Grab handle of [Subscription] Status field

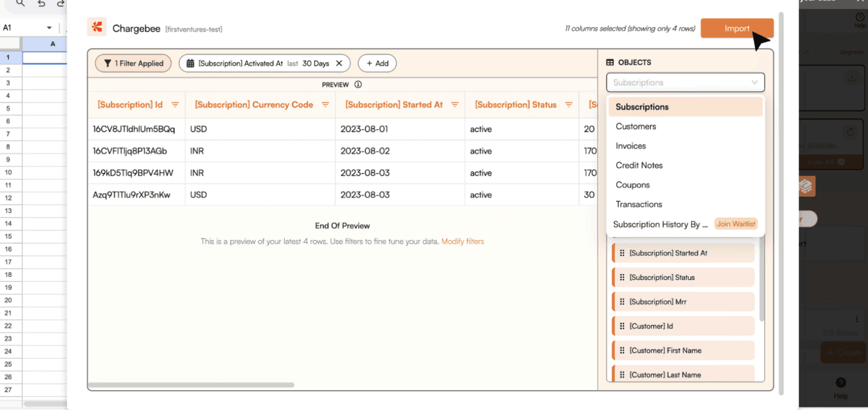(622, 277)
